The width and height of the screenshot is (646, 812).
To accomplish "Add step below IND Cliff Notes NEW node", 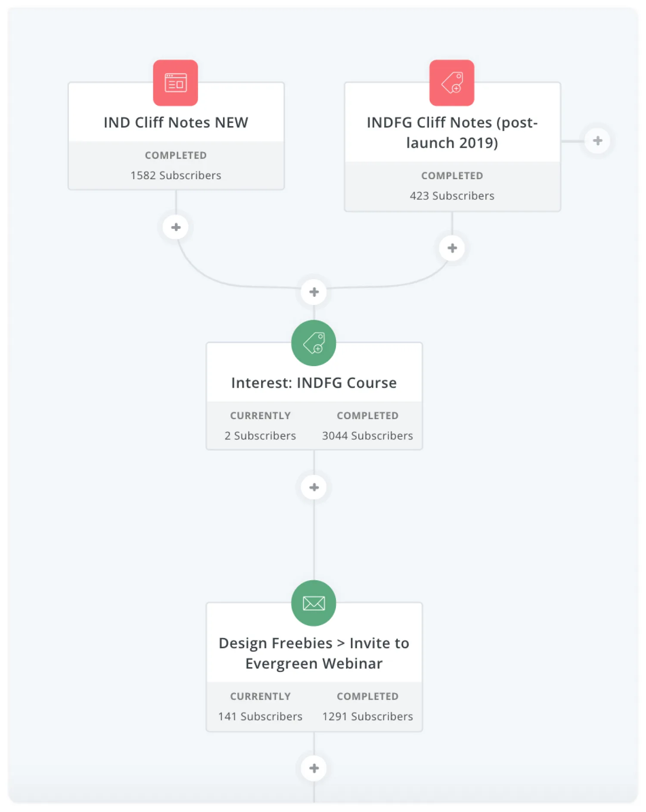I will click(176, 227).
